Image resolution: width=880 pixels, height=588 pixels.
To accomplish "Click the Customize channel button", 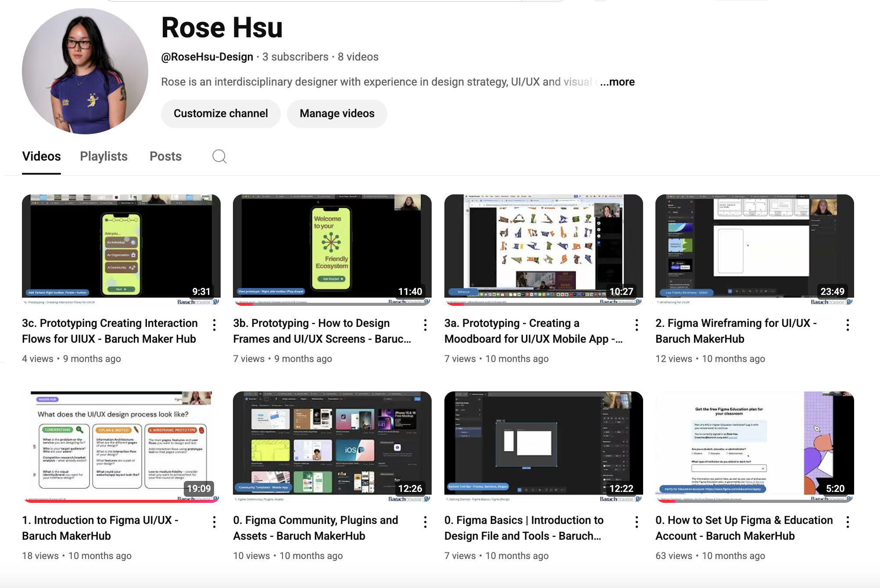I will coord(221,114).
